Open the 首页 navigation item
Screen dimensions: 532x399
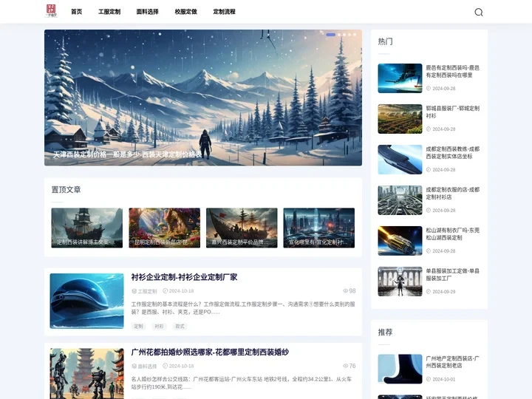click(x=76, y=12)
